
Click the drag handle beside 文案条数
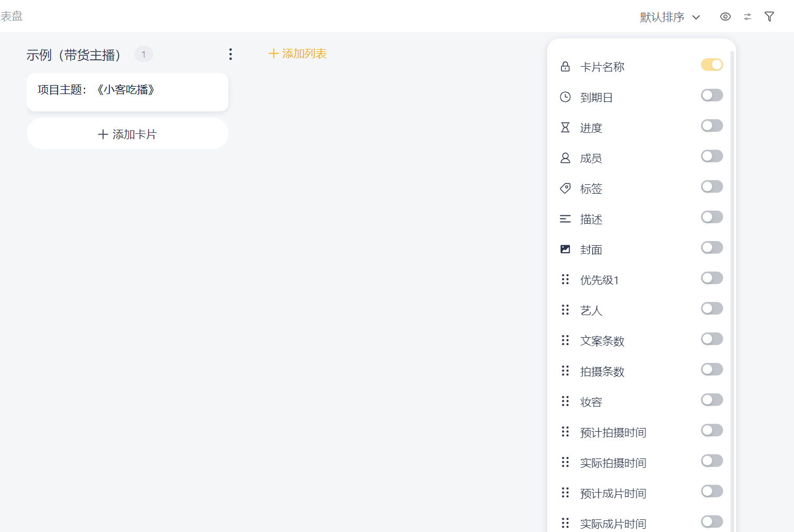pyautogui.click(x=565, y=340)
